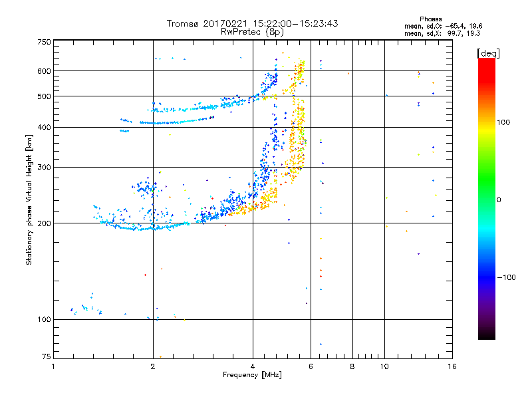The height and width of the screenshot is (399, 532).
Task: Click the x-axis tick label '8'
Action: [352, 366]
